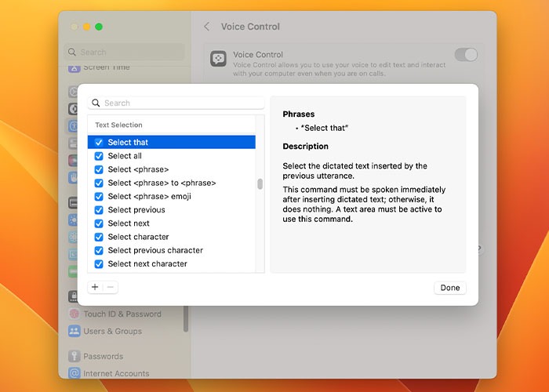Screen dimensions: 549x392
Task: Click the remove command minus button
Action: [111, 288]
